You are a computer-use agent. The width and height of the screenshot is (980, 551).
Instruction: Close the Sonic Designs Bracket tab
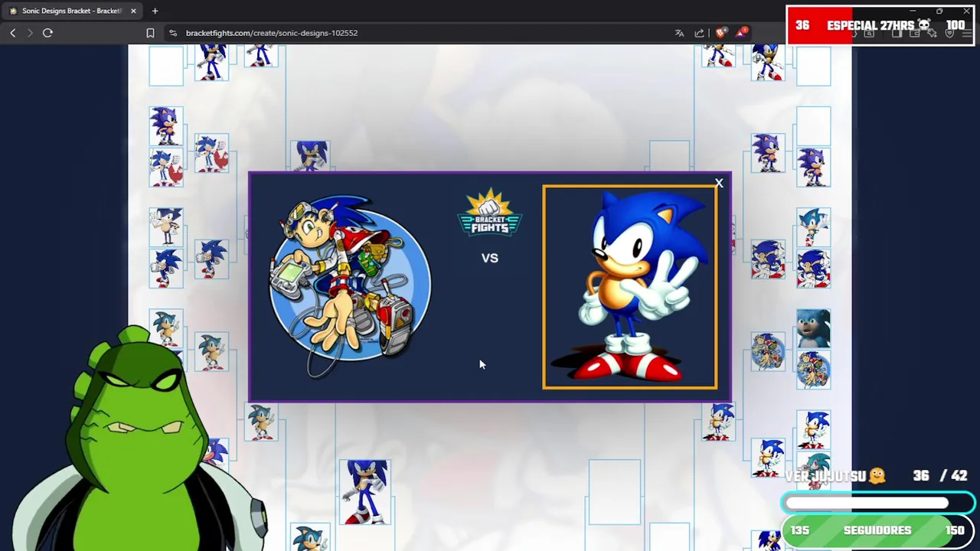pyautogui.click(x=133, y=11)
